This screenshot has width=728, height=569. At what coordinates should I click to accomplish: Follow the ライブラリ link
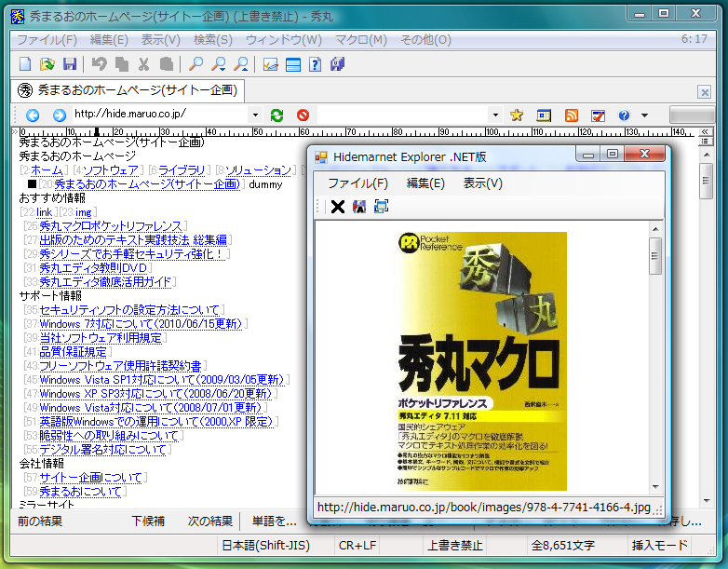[x=182, y=170]
